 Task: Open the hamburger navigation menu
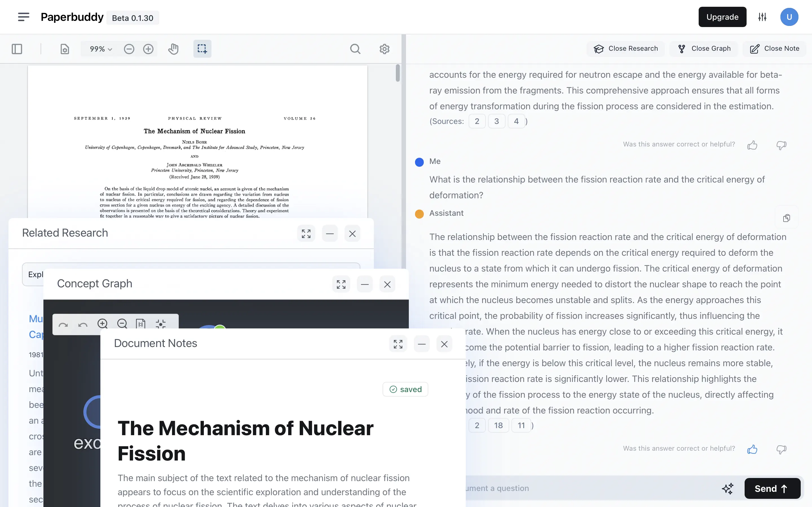(23, 17)
